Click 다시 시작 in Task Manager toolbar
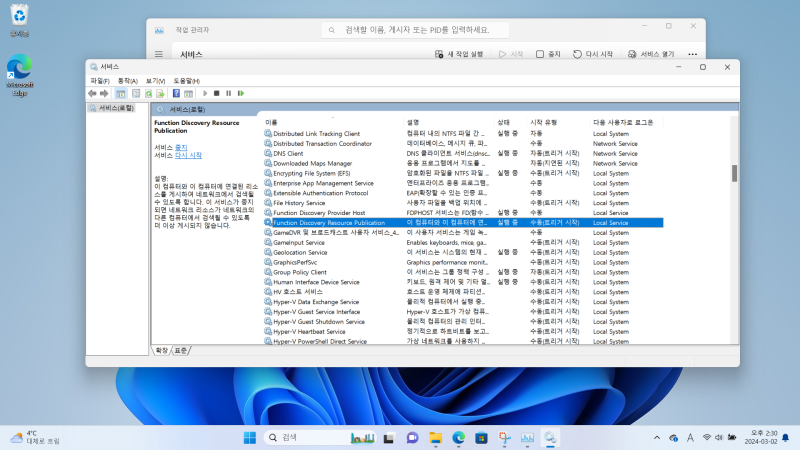The height and width of the screenshot is (450, 800). tap(593, 54)
